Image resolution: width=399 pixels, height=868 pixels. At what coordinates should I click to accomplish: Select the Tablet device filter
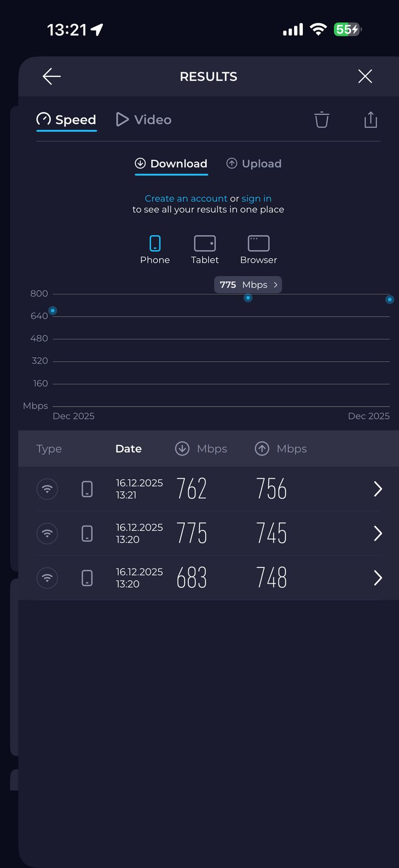[x=205, y=250]
